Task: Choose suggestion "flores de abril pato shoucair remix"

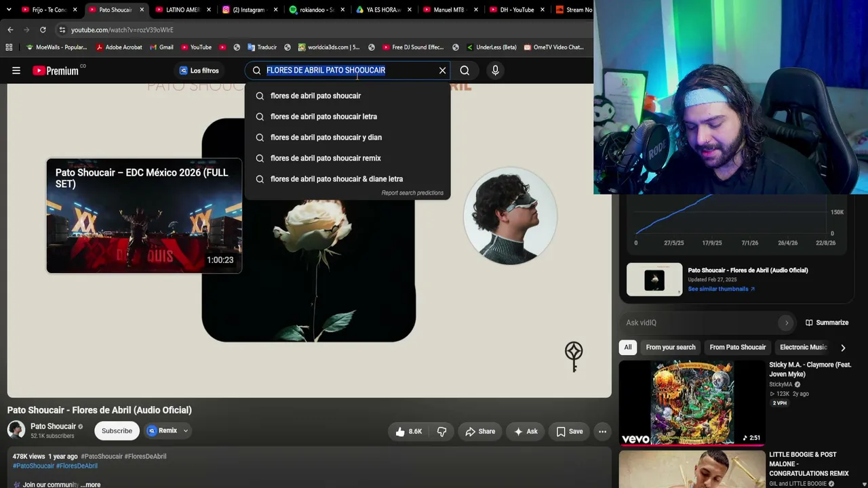Action: pos(347,158)
